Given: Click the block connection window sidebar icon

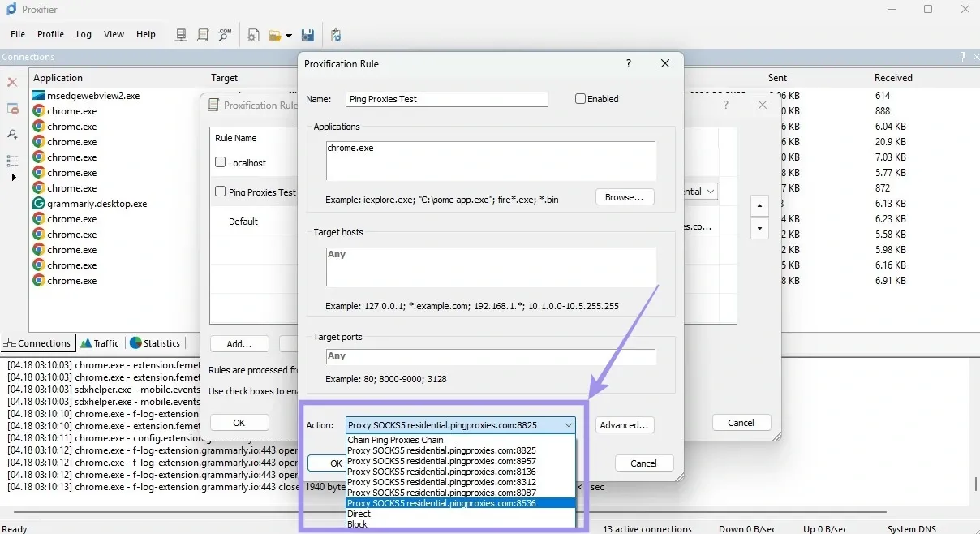Looking at the screenshot, I should pos(12,109).
